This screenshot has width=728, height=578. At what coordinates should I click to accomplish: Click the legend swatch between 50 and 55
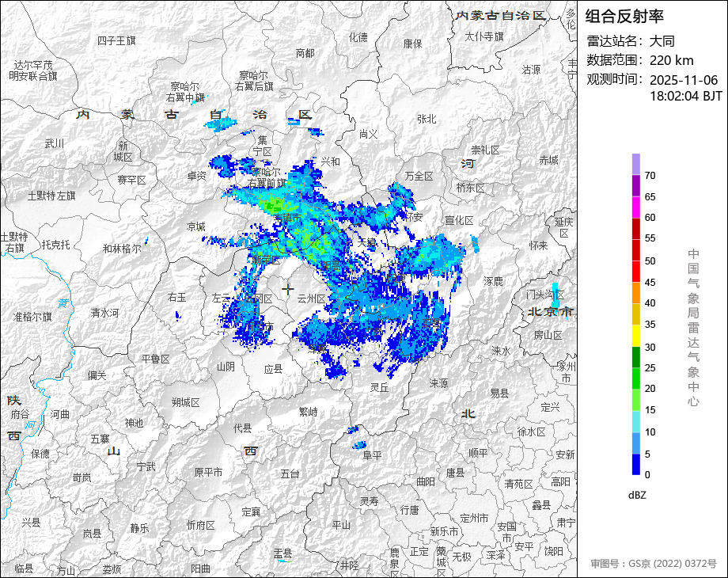(635, 250)
